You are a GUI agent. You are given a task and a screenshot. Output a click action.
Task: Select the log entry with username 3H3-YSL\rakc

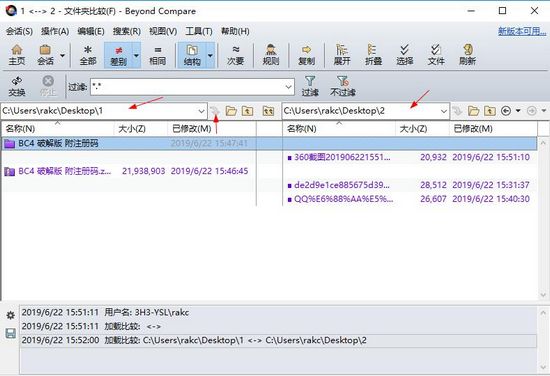click(x=278, y=312)
